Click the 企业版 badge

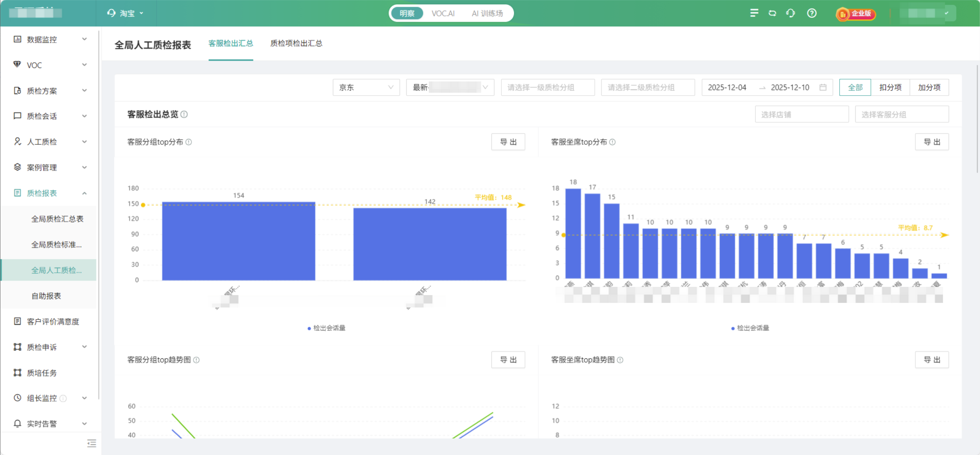[856, 14]
